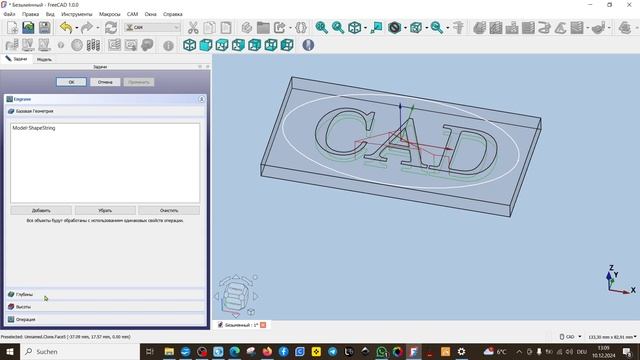Open the Файл menu
Screen dimensions: 640x360
tap(9, 14)
